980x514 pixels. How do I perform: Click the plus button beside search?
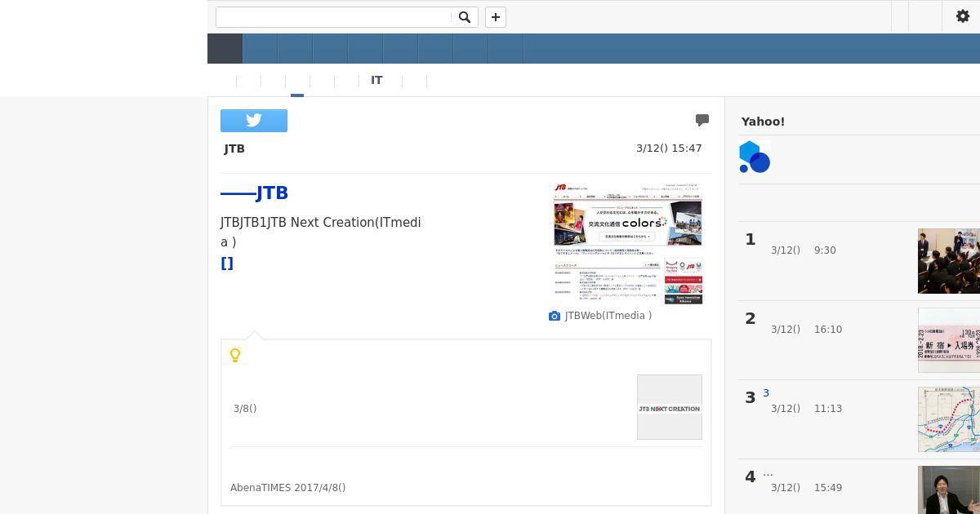(x=496, y=17)
